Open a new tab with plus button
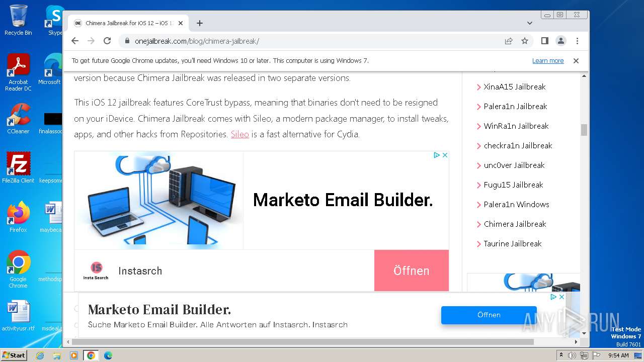This screenshot has height=362, width=644. (x=200, y=23)
